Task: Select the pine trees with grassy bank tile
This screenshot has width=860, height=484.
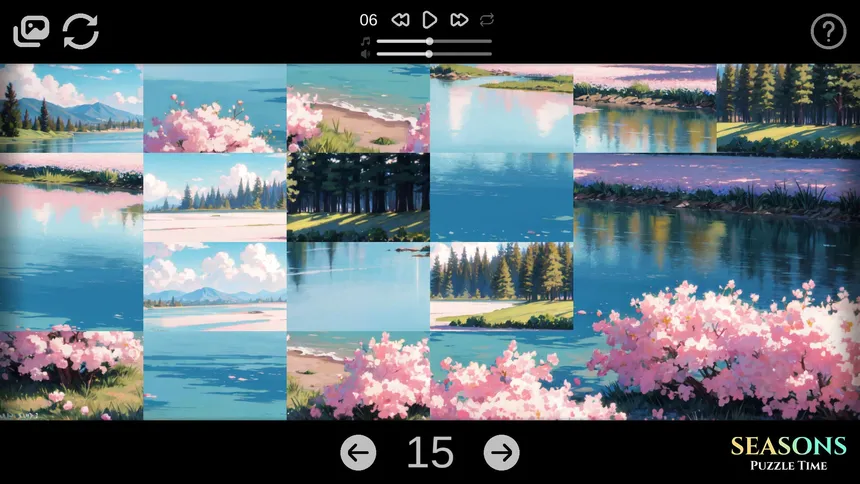Action: (x=501, y=286)
